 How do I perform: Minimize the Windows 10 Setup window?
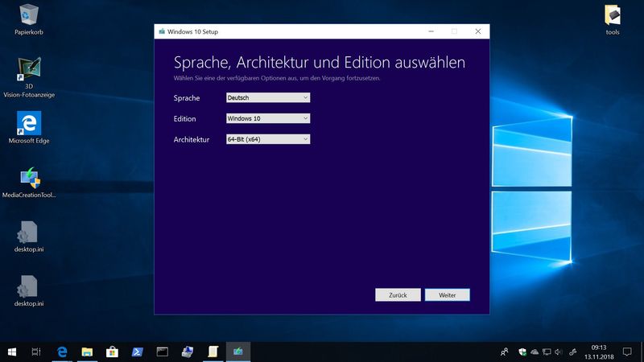(431, 31)
